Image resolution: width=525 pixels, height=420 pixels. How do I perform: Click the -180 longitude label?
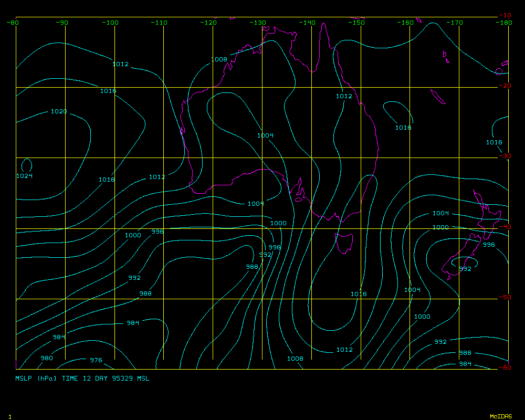[505, 23]
